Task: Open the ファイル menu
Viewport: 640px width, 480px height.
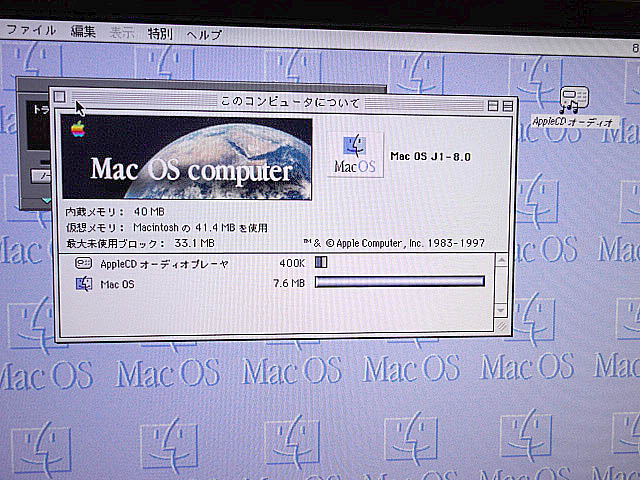Action: 31,30
